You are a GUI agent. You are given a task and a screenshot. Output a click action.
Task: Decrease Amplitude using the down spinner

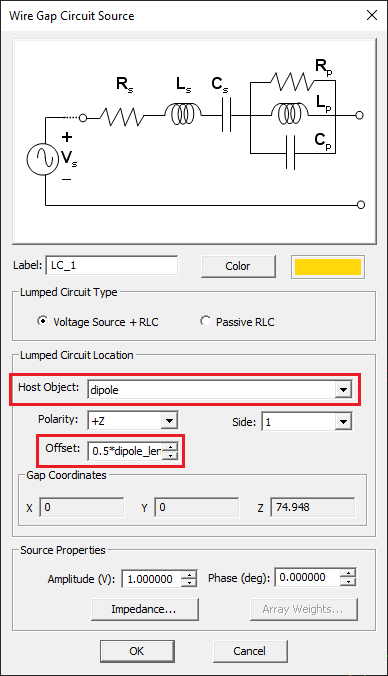click(x=189, y=583)
